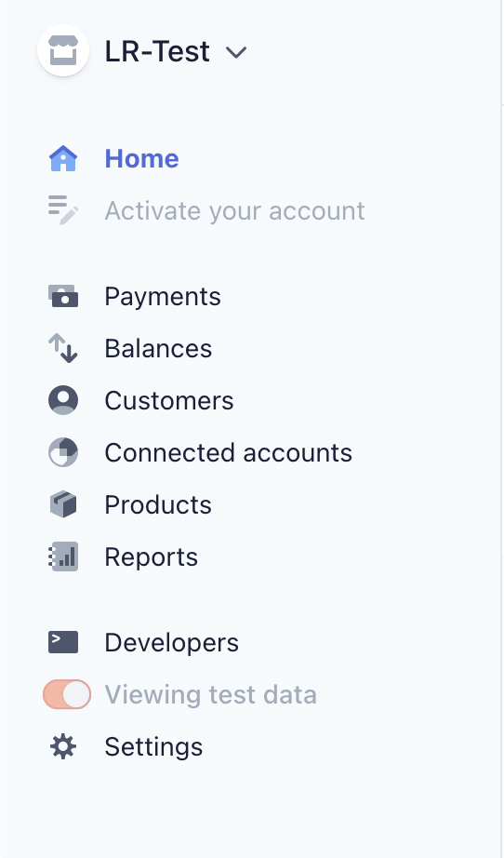504x858 pixels.
Task: Click the Viewing test data label
Action: pyautogui.click(x=210, y=694)
